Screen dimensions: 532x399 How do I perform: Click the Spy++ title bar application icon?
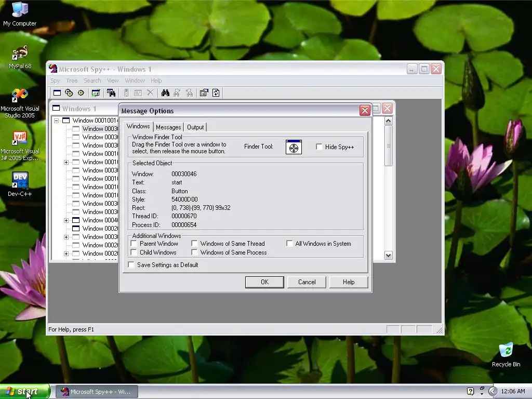click(52, 69)
